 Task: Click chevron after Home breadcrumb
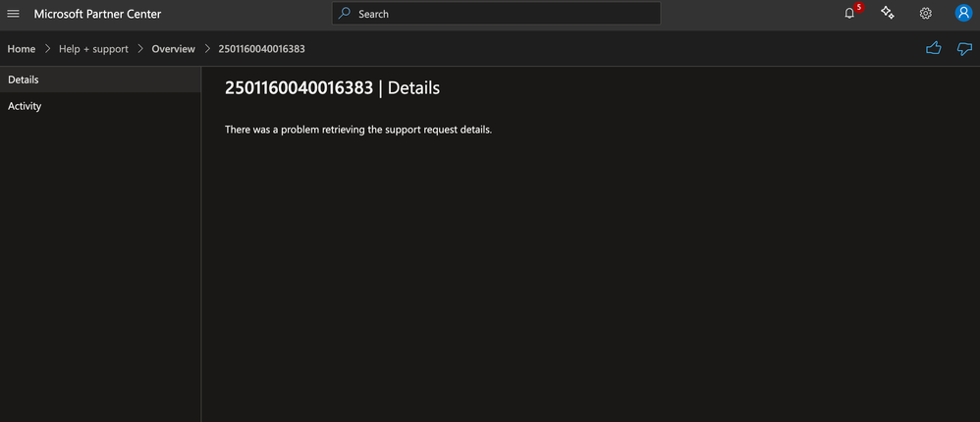47,49
